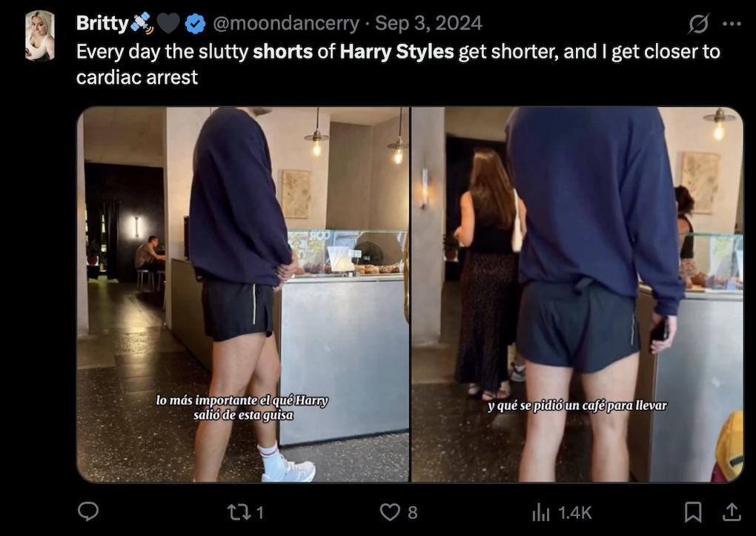Click the display name Britty
The image size is (756, 536).
(102, 24)
